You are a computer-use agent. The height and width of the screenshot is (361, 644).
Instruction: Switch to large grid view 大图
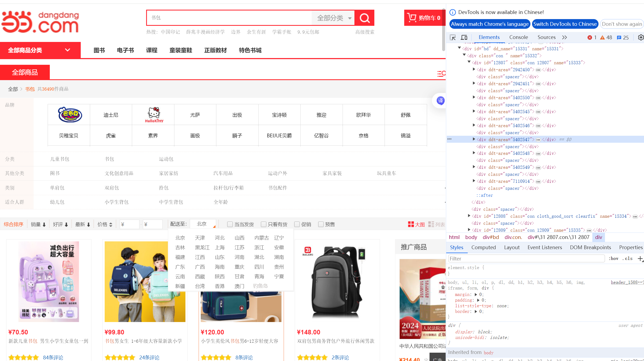[x=416, y=224]
